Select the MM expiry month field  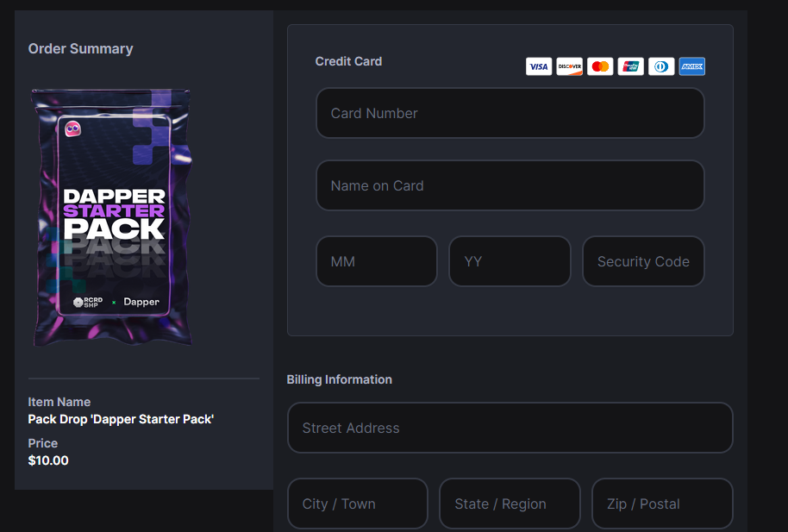[377, 261]
